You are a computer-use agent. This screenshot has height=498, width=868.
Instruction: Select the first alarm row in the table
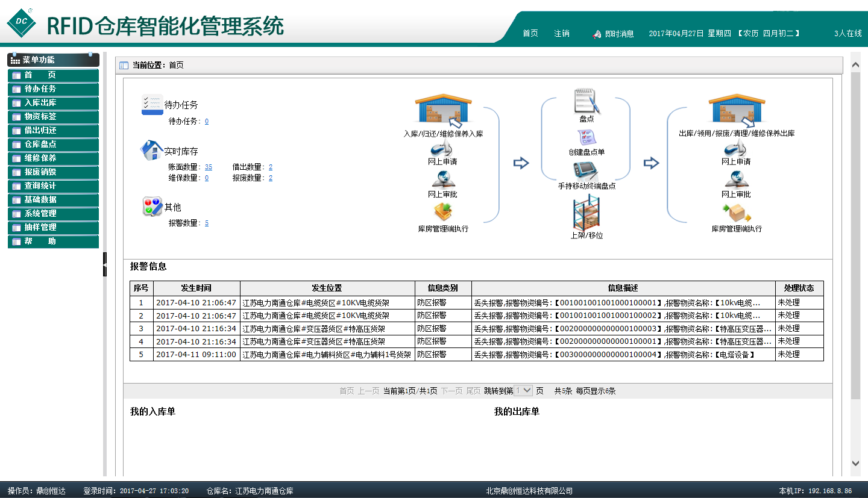pyautogui.click(x=476, y=303)
